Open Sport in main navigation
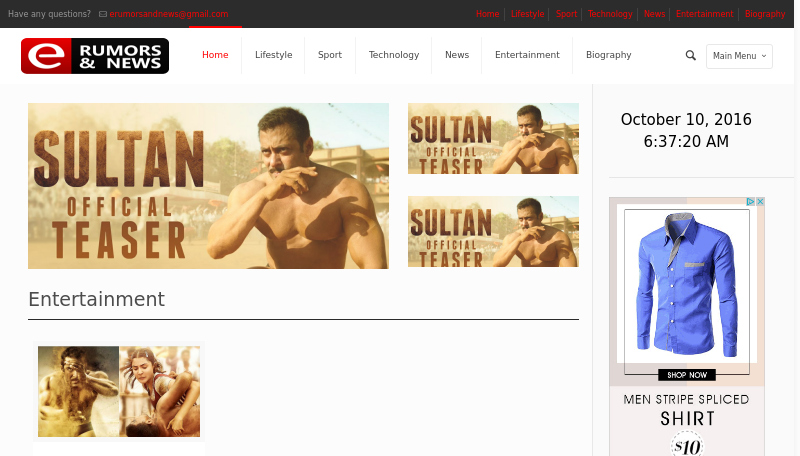This screenshot has width=800, height=456. 330,55
